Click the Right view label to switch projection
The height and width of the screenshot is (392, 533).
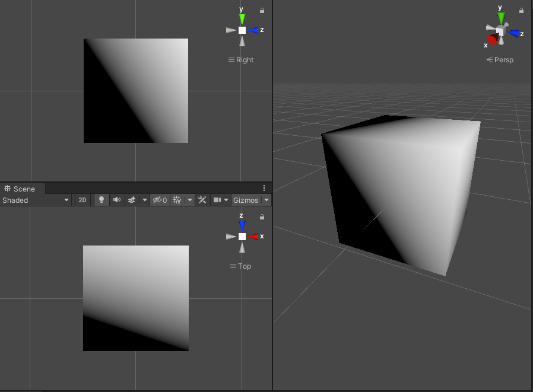click(x=241, y=60)
